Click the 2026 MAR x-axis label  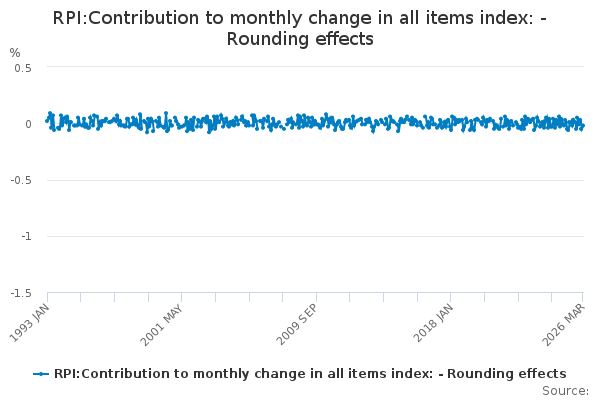(565, 320)
